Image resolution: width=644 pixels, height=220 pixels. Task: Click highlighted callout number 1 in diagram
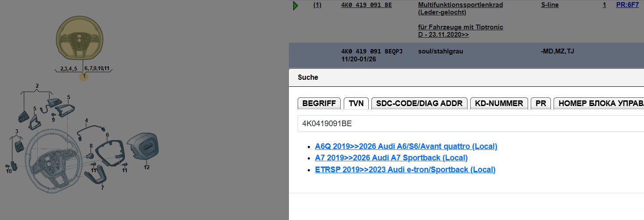point(84,76)
